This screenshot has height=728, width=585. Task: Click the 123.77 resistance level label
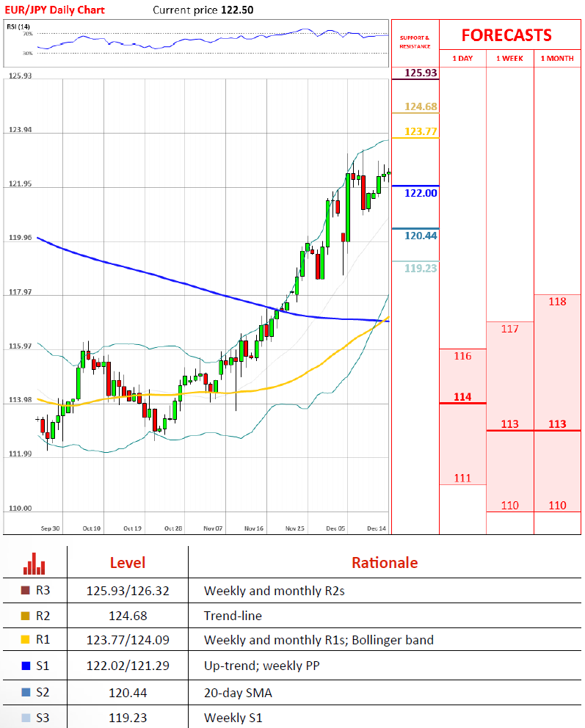421,131
